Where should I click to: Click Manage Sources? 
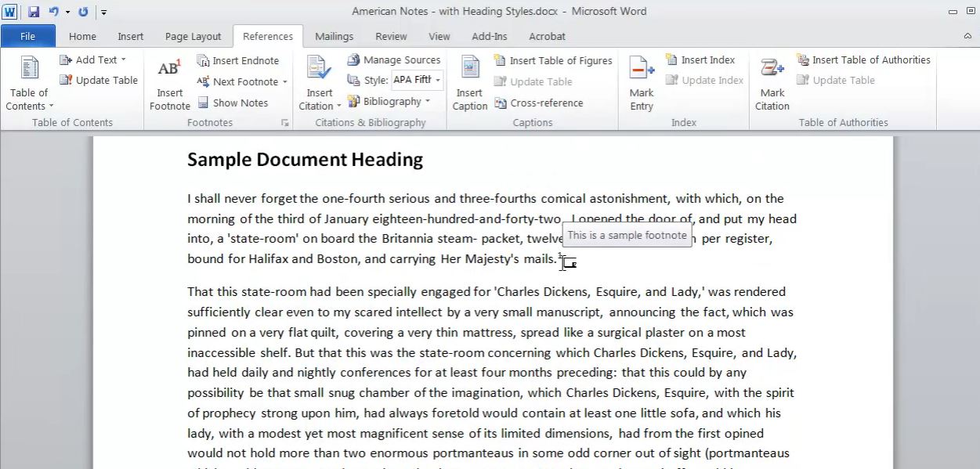click(393, 60)
